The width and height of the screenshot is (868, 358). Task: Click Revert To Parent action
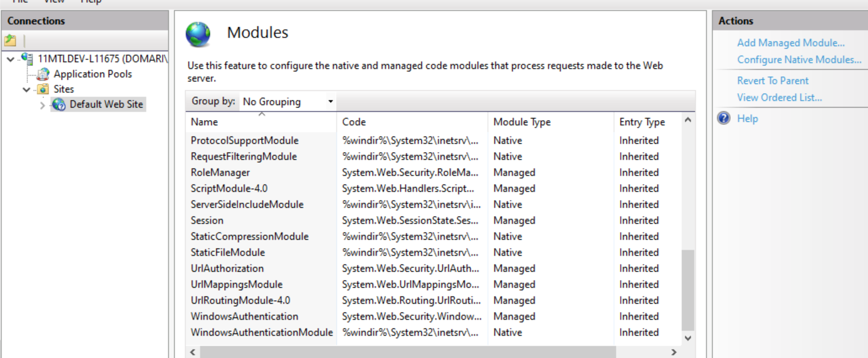point(773,81)
